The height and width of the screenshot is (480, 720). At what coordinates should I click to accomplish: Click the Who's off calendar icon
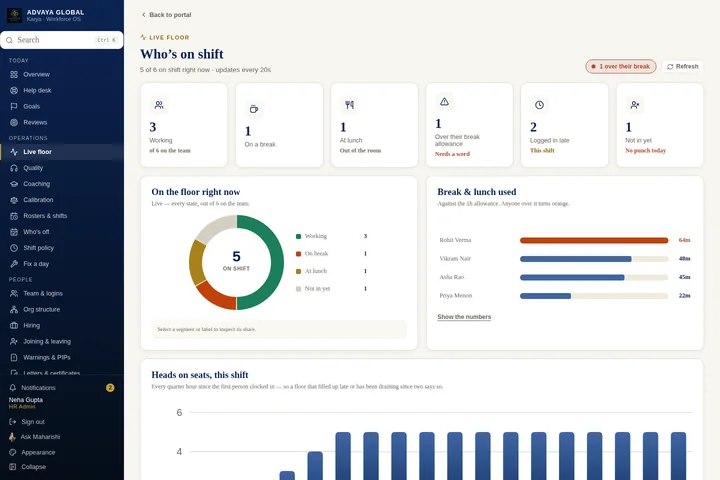point(14,232)
